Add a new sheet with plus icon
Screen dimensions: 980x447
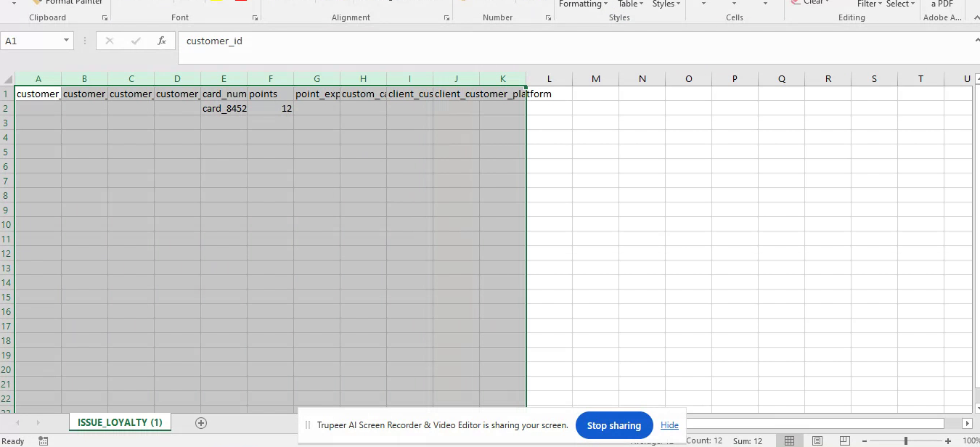pos(201,422)
